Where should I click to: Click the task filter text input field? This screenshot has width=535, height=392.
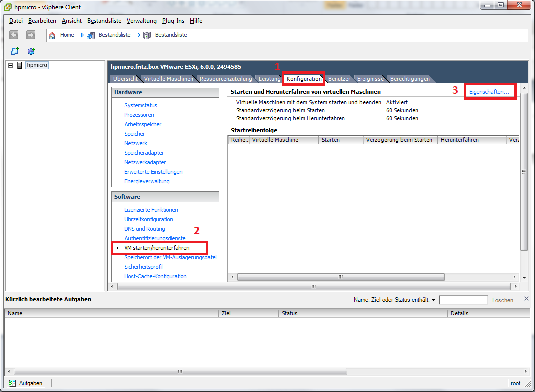pos(463,300)
